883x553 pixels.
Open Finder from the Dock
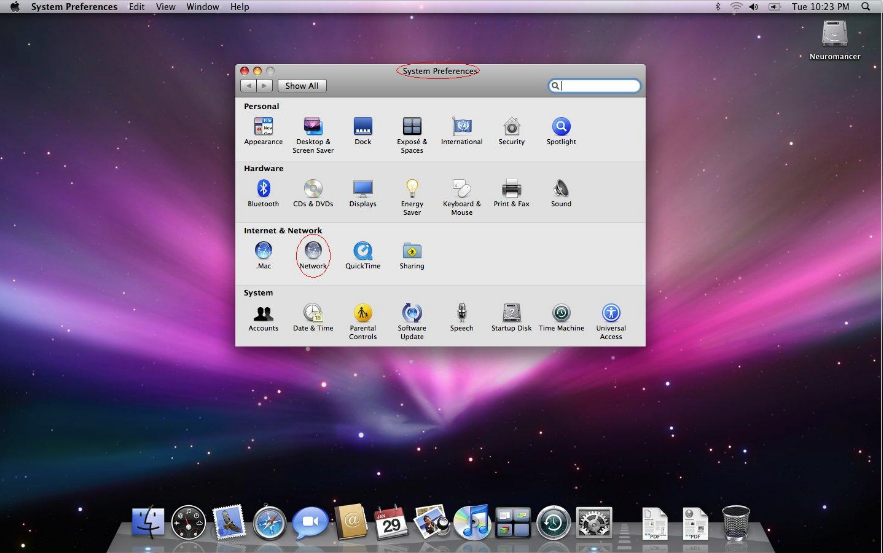click(148, 523)
